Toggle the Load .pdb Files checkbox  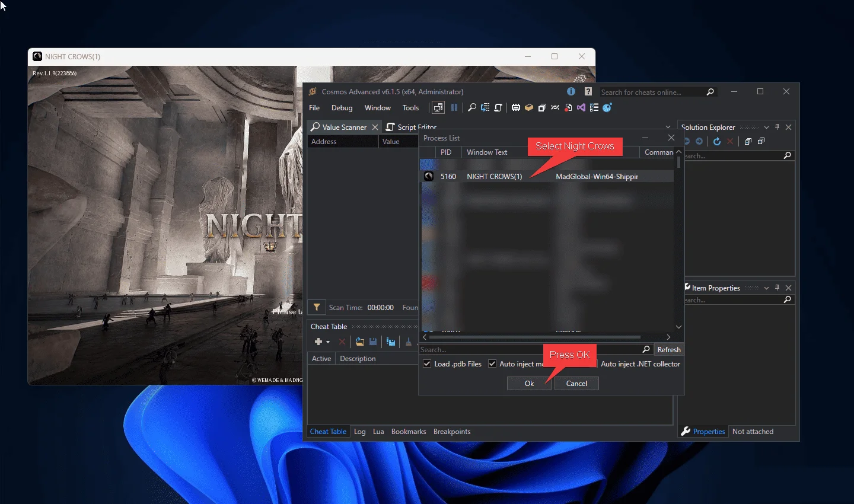point(427,363)
